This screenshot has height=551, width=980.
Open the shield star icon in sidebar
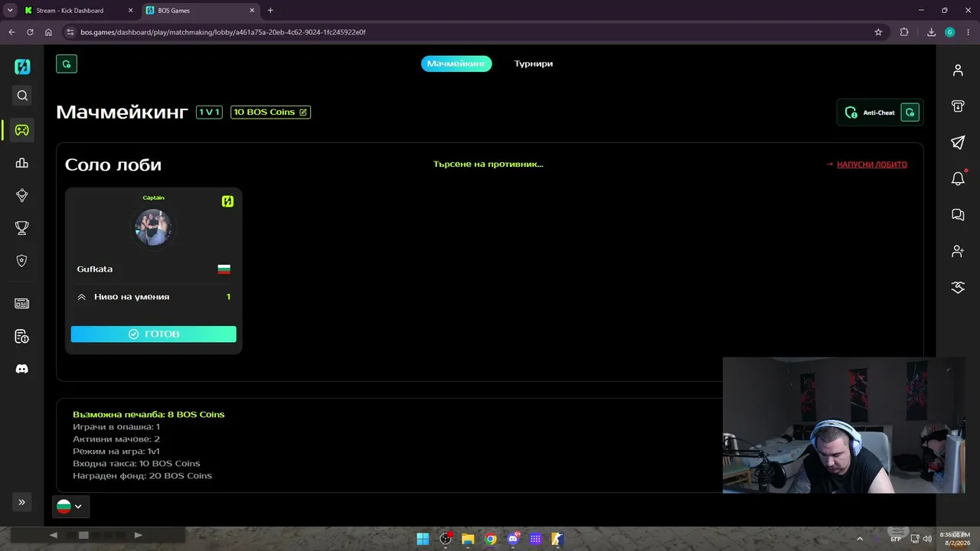(22, 260)
